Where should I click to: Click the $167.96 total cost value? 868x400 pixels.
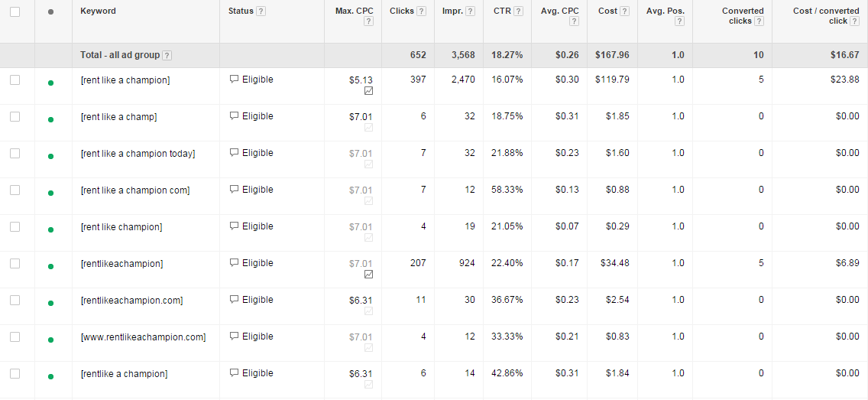coord(612,55)
